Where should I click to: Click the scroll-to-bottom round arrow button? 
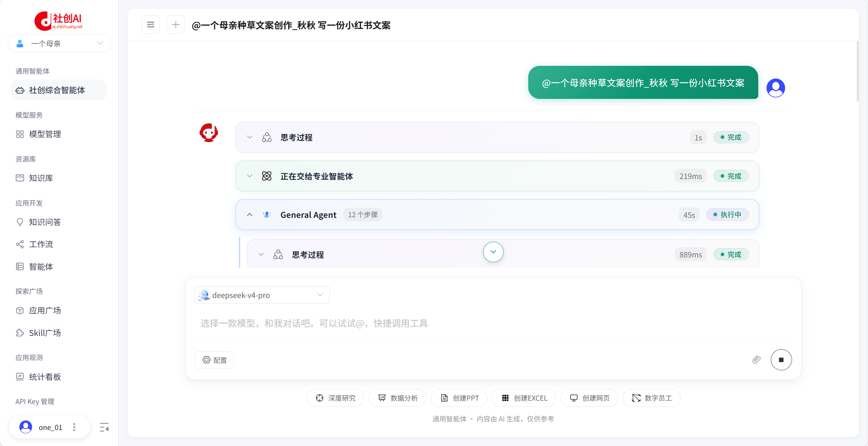point(493,252)
